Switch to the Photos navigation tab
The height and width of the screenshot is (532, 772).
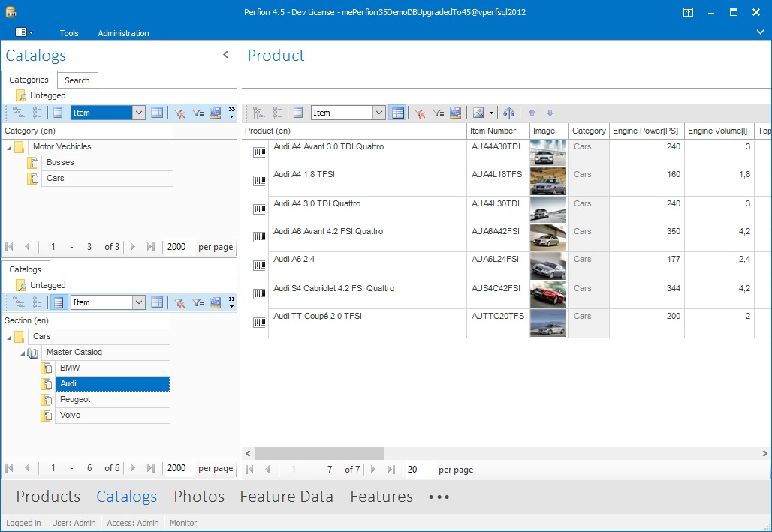pos(199,497)
